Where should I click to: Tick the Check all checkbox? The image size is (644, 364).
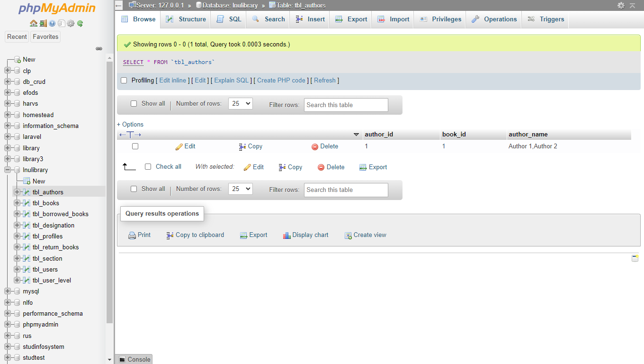click(148, 167)
